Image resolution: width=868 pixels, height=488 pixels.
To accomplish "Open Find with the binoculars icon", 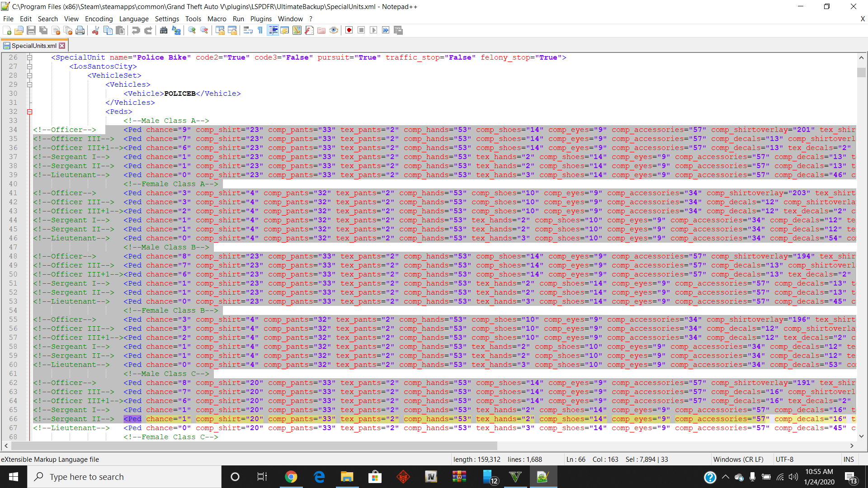I will (164, 30).
